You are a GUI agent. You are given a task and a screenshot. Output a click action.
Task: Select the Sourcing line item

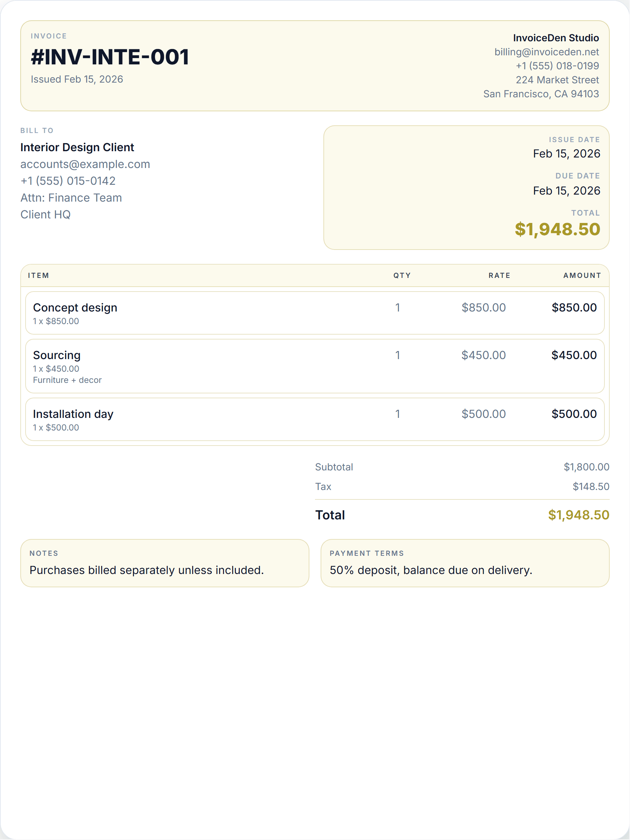click(315, 366)
